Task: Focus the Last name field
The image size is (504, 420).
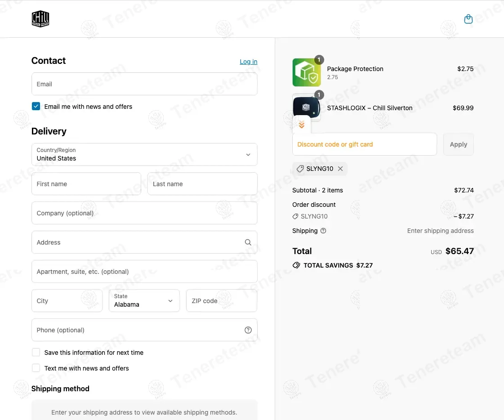Action: pos(202,183)
